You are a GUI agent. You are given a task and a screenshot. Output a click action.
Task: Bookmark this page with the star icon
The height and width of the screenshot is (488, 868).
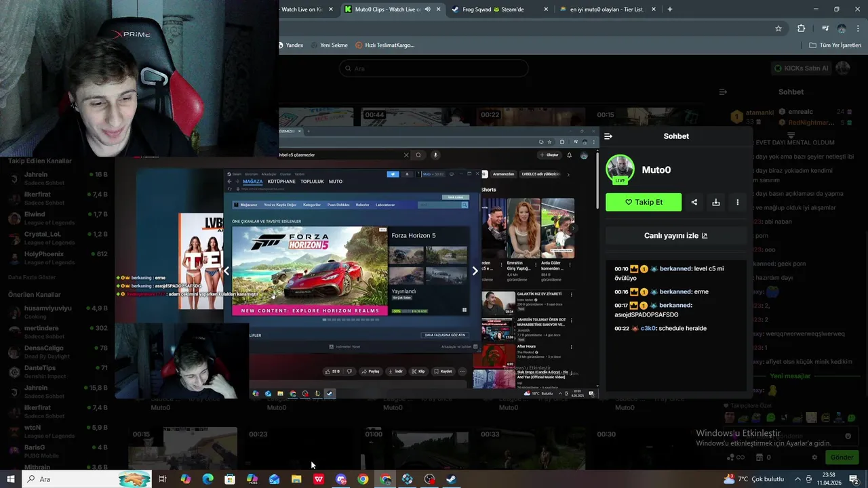click(x=778, y=28)
